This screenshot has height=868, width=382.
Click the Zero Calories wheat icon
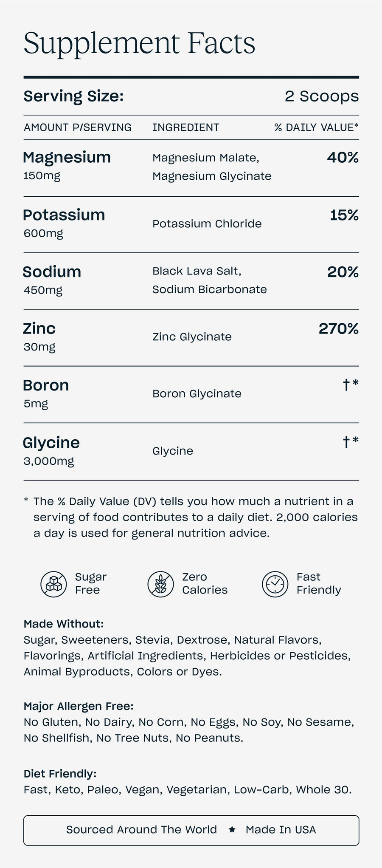point(160,584)
